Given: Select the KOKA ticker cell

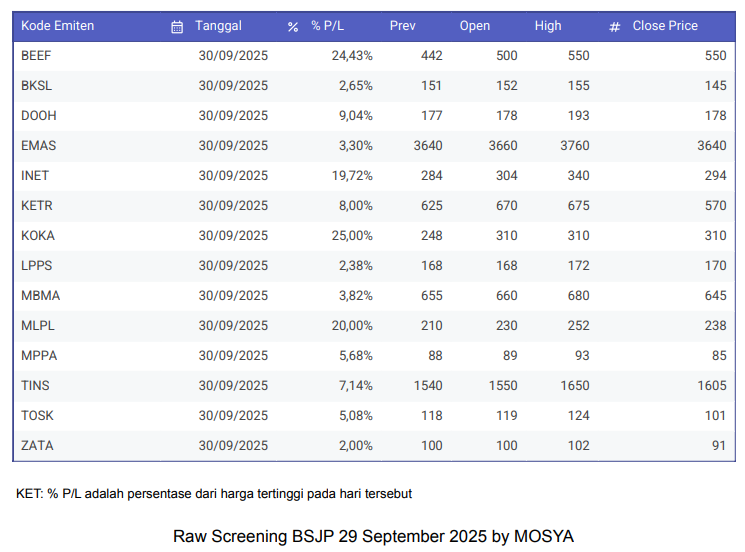Looking at the screenshot, I should [38, 236].
